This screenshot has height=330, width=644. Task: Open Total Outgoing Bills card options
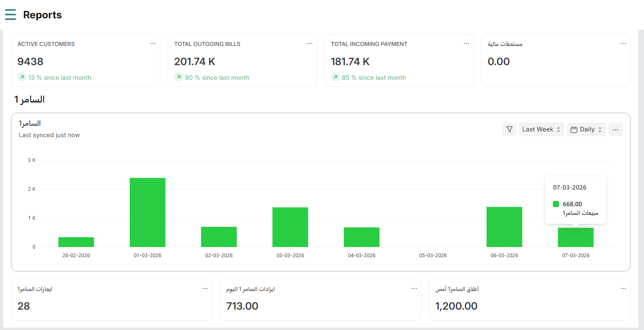310,44
